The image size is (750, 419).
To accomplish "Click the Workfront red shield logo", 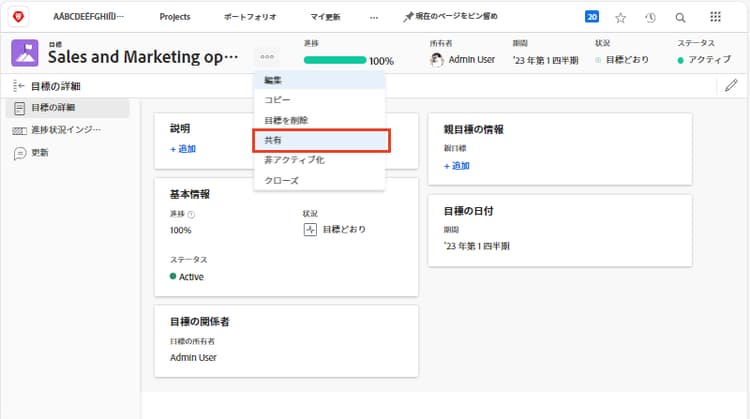I will pos(18,17).
